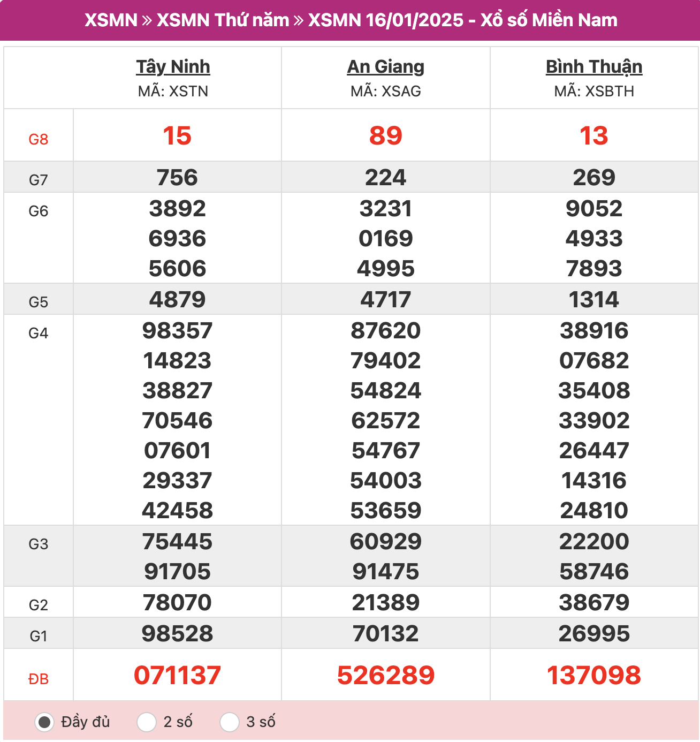700x742 pixels.
Task: Click the ĐB row label
Action: [x=39, y=679]
